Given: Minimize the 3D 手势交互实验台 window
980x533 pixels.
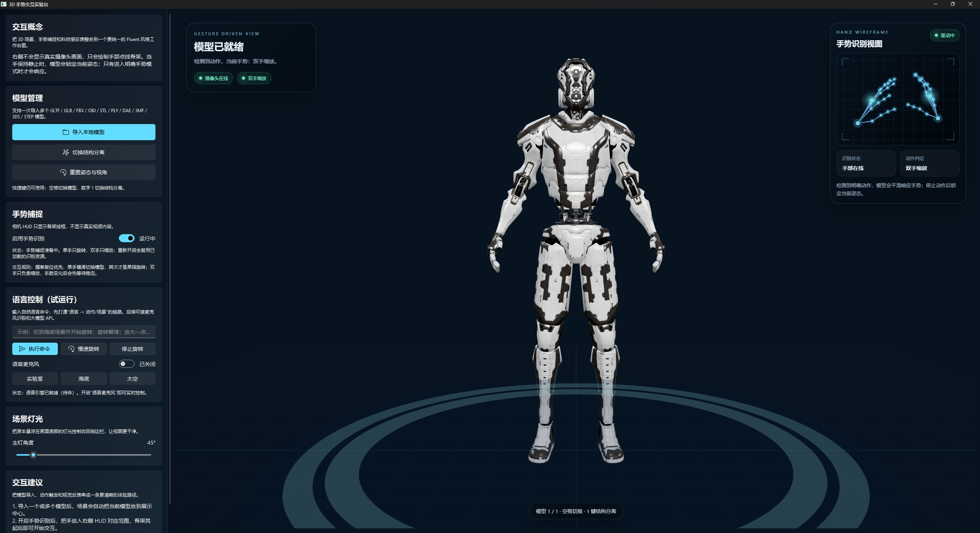Looking at the screenshot, I should pyautogui.click(x=936, y=4).
